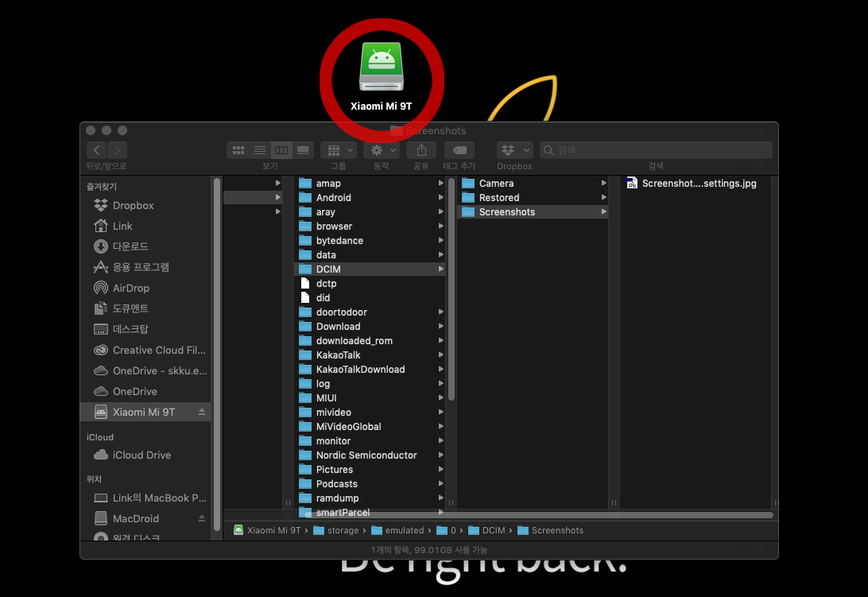Select the log folder
The width and height of the screenshot is (868, 597).
(x=370, y=384)
